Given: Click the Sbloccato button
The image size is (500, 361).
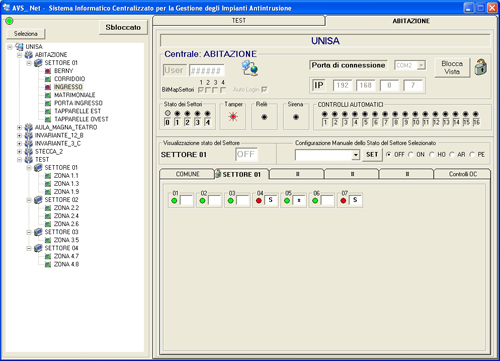Looking at the screenshot, I should pos(123,27).
